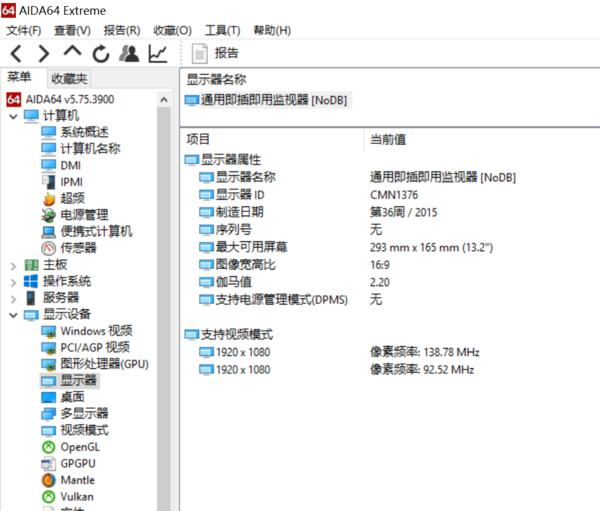Screen dimensions: 600x511
Task: Click the 超频 flame icon
Action: (x=49, y=198)
